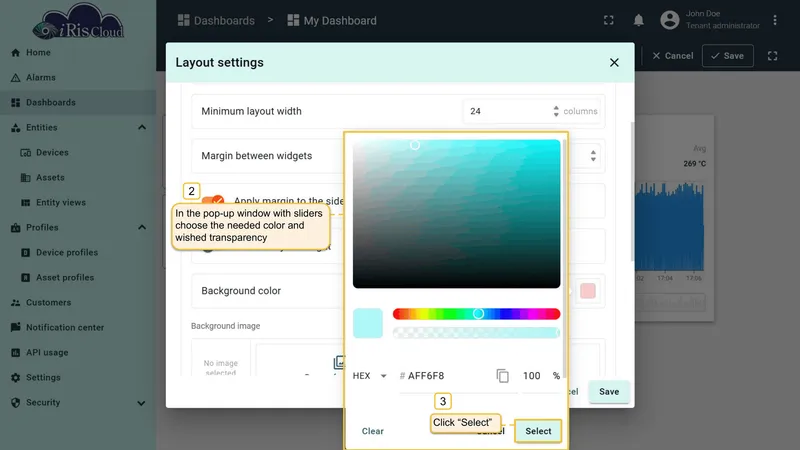This screenshot has height=450, width=800.
Task: Open the Alarms page
Action: [x=41, y=78]
